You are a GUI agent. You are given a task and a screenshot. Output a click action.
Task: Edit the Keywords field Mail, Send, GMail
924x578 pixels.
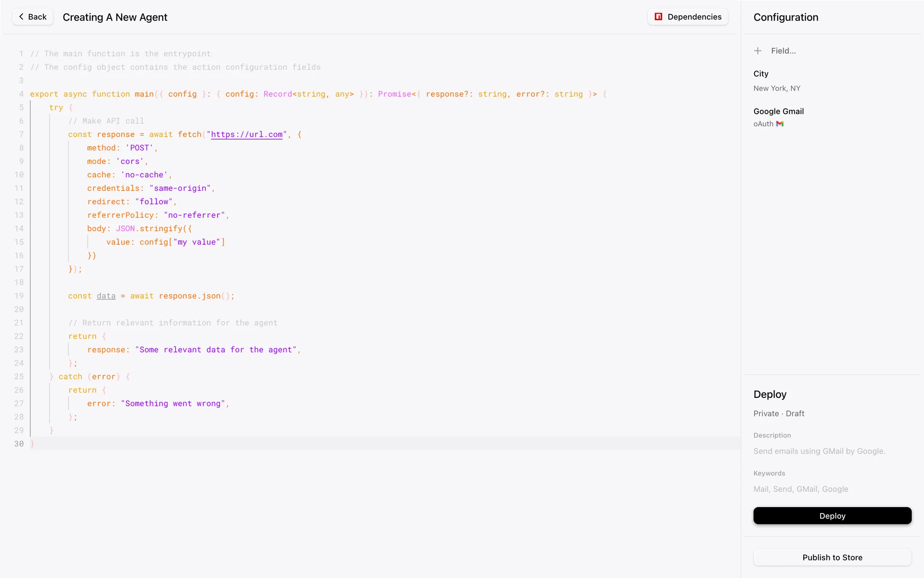coord(801,489)
